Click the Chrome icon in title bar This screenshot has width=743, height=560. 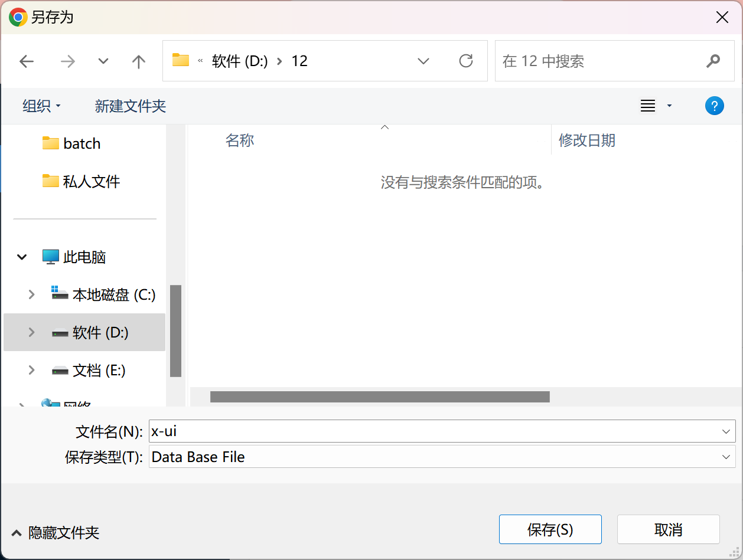(18, 17)
